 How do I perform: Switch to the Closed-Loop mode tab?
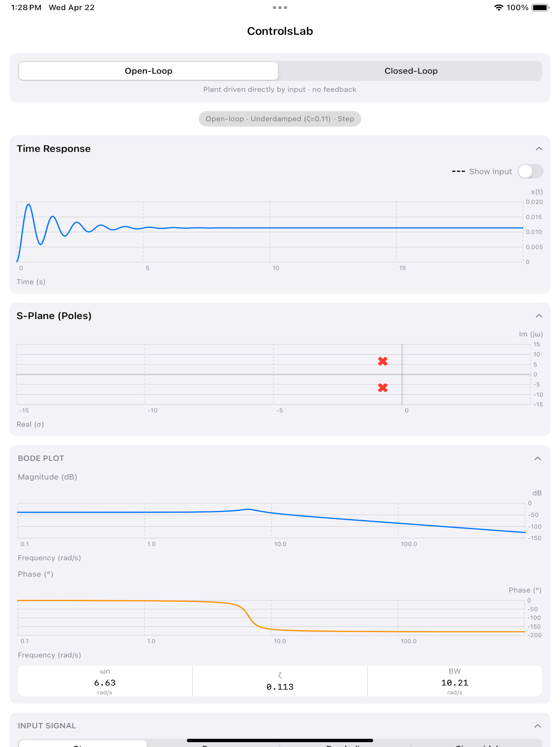coord(411,71)
